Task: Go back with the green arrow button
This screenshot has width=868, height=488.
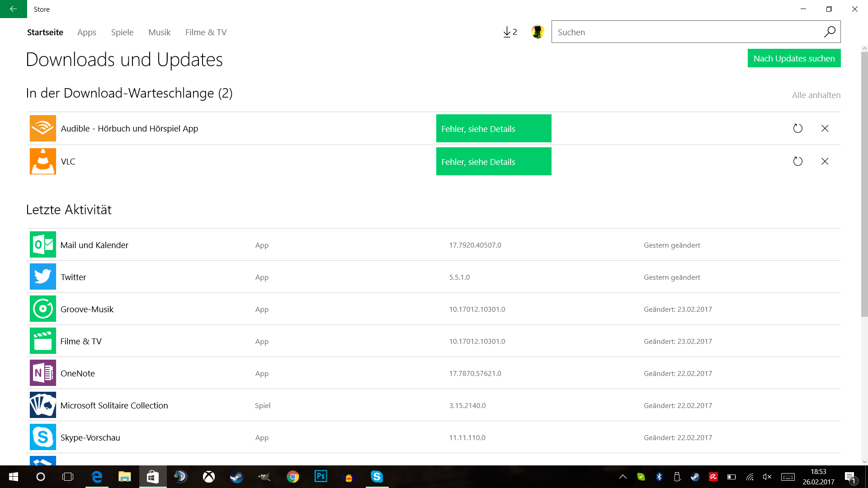Action: 14,9
